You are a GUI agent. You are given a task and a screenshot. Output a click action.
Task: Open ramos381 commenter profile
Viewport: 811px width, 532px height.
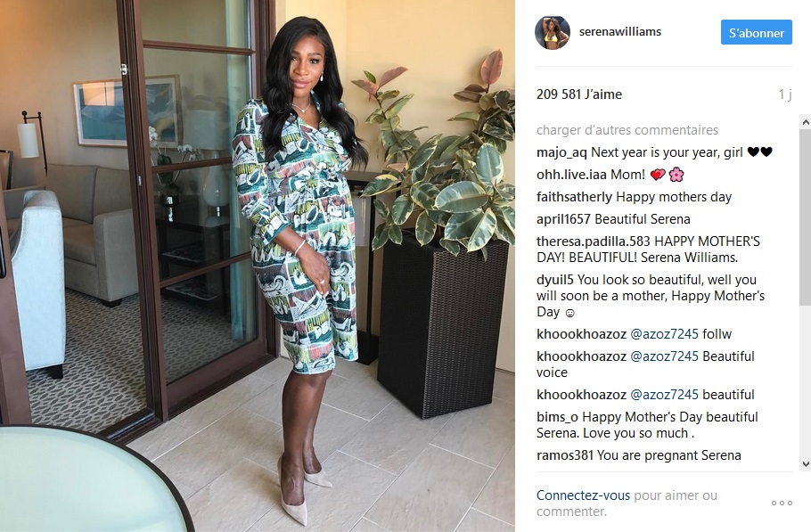pos(565,455)
